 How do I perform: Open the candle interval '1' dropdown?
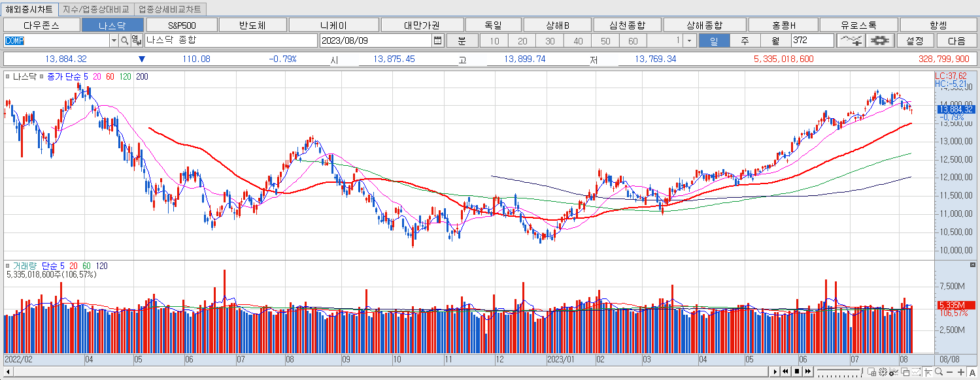click(691, 40)
